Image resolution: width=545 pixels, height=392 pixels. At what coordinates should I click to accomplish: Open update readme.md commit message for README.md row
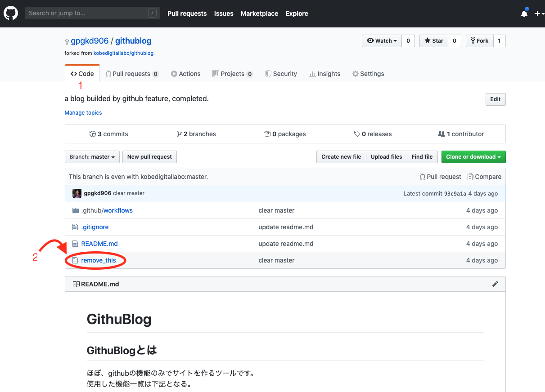pyautogui.click(x=286, y=244)
